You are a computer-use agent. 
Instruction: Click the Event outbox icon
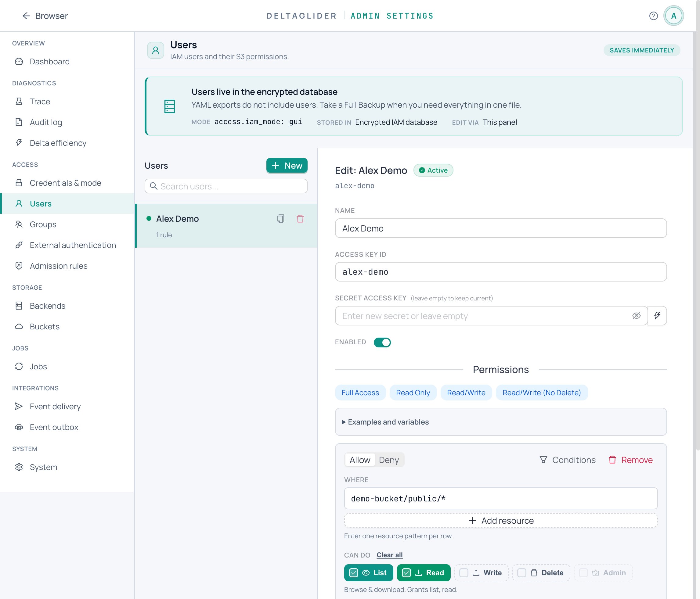point(19,427)
